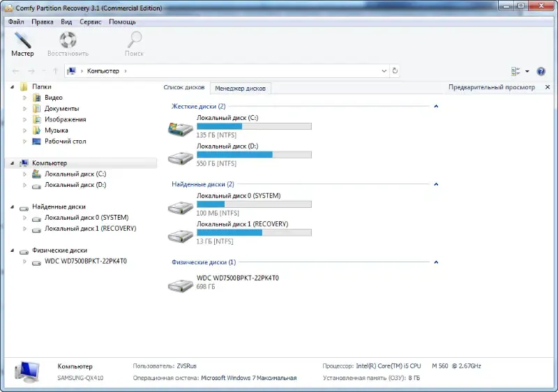Select Локальный диск 1 (RECOVERY) drive icon
The width and height of the screenshot is (558, 392).
(x=181, y=236)
